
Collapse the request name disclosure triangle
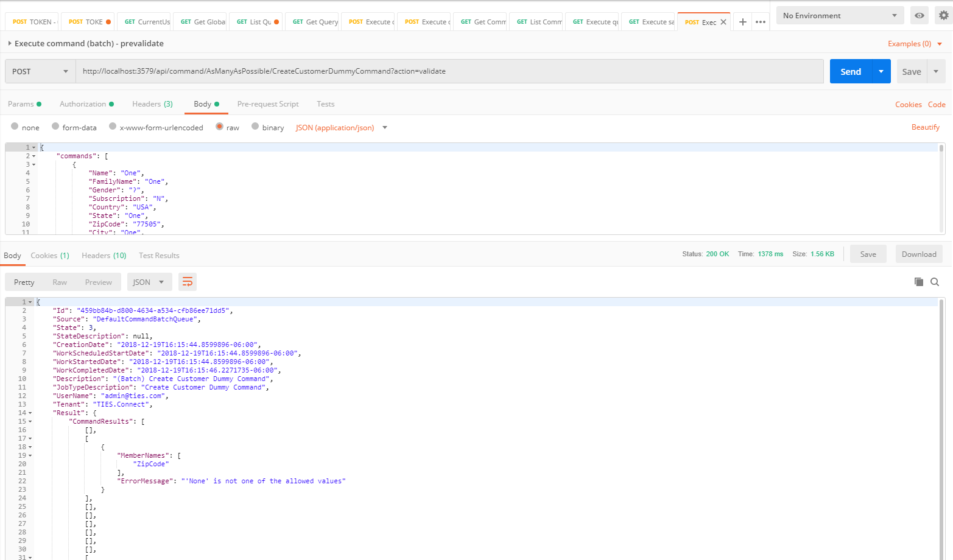(10, 44)
